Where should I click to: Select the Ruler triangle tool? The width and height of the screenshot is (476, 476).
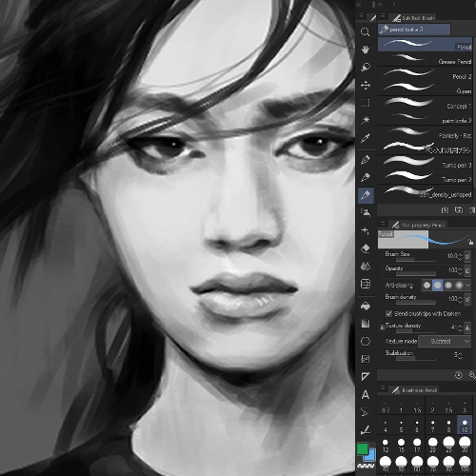(366, 377)
